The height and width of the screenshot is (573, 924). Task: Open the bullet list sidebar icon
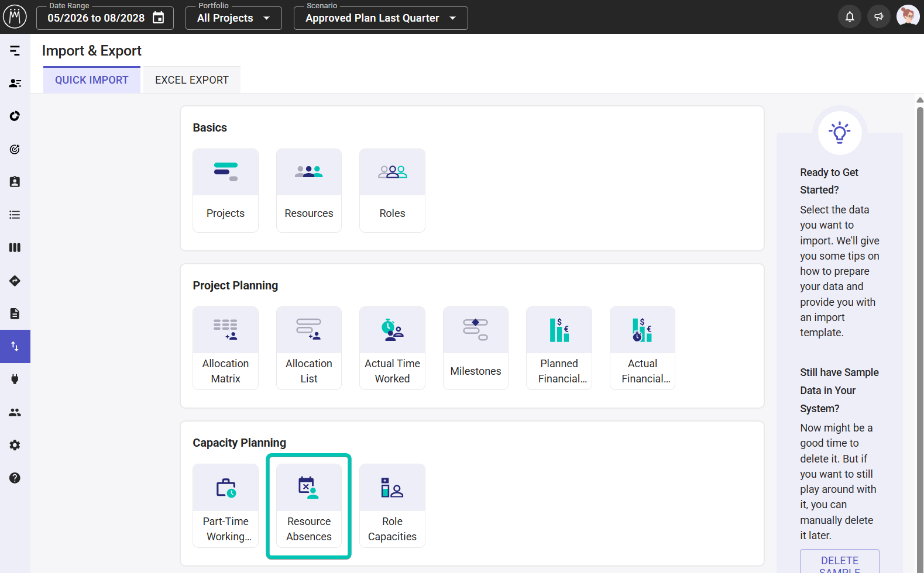pos(15,215)
